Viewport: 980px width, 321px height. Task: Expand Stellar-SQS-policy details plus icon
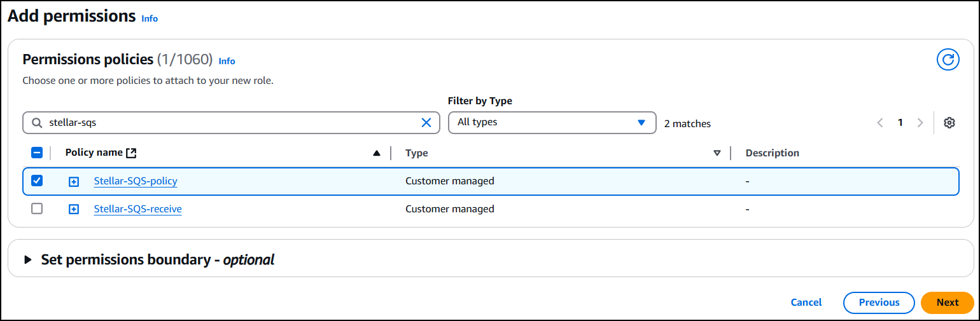tap(74, 182)
